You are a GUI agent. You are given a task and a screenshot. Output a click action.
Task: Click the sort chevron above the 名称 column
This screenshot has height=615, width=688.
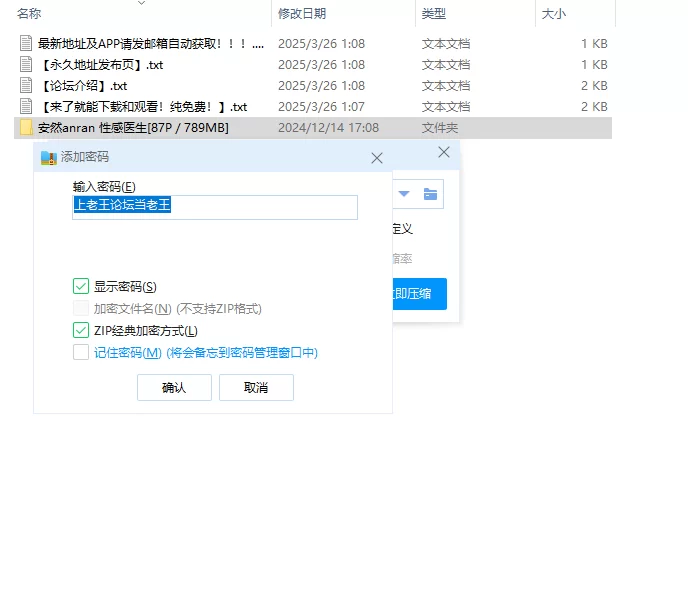pos(141,3)
